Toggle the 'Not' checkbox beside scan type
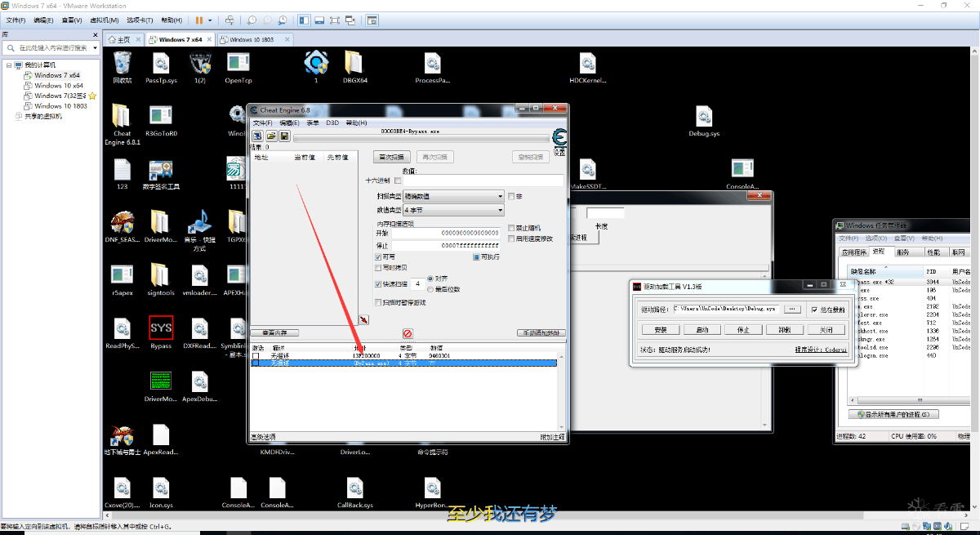Image resolution: width=980 pixels, height=535 pixels. pyautogui.click(x=511, y=196)
